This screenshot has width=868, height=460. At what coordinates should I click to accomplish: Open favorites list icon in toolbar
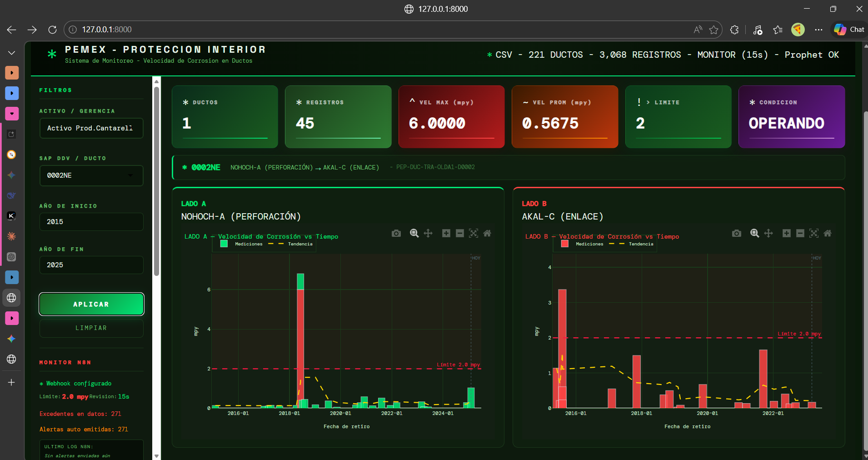coord(778,30)
